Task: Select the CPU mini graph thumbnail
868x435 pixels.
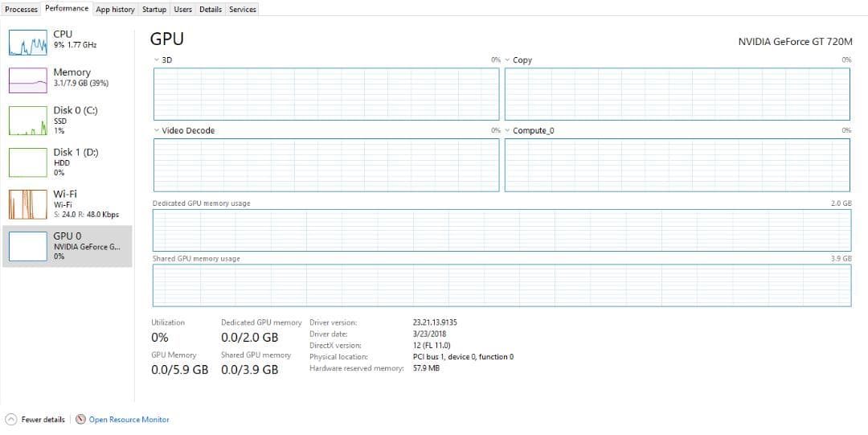Action: [x=29, y=43]
